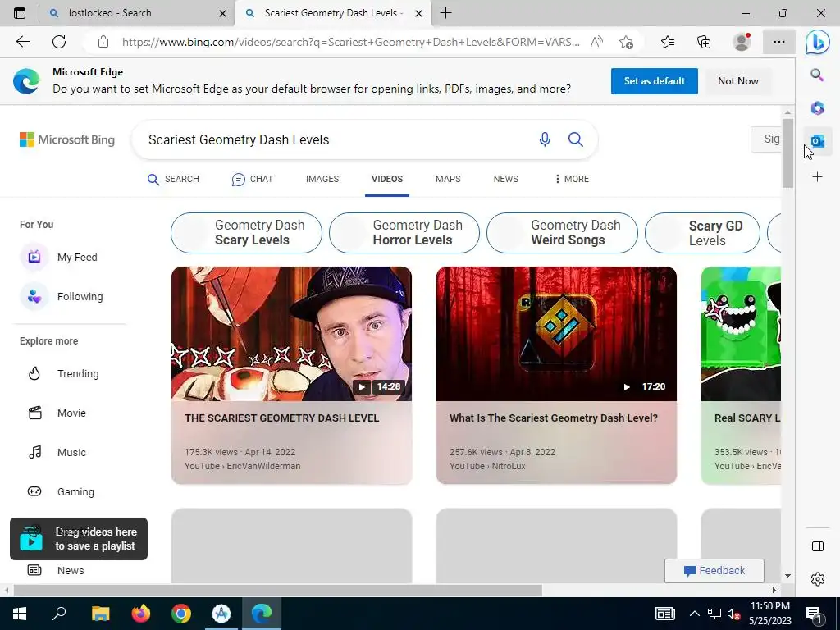Viewport: 840px width, 630px height.
Task: Add page to favorites star-plus icon
Action: tap(626, 42)
